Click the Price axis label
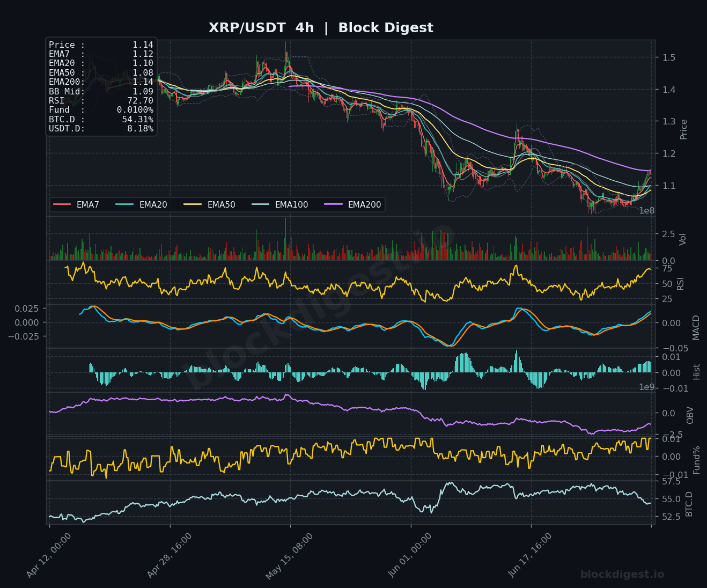Image resolution: width=707 pixels, height=588 pixels. (684, 129)
